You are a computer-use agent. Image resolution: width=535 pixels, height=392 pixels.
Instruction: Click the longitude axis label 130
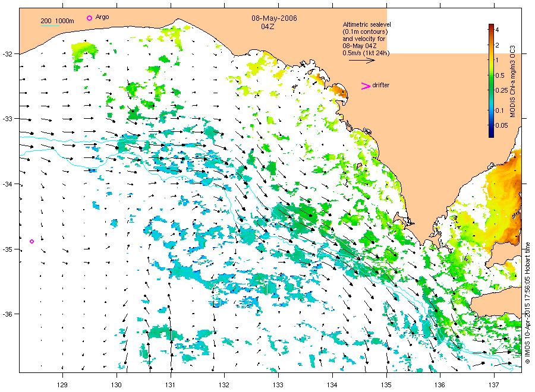(117, 385)
